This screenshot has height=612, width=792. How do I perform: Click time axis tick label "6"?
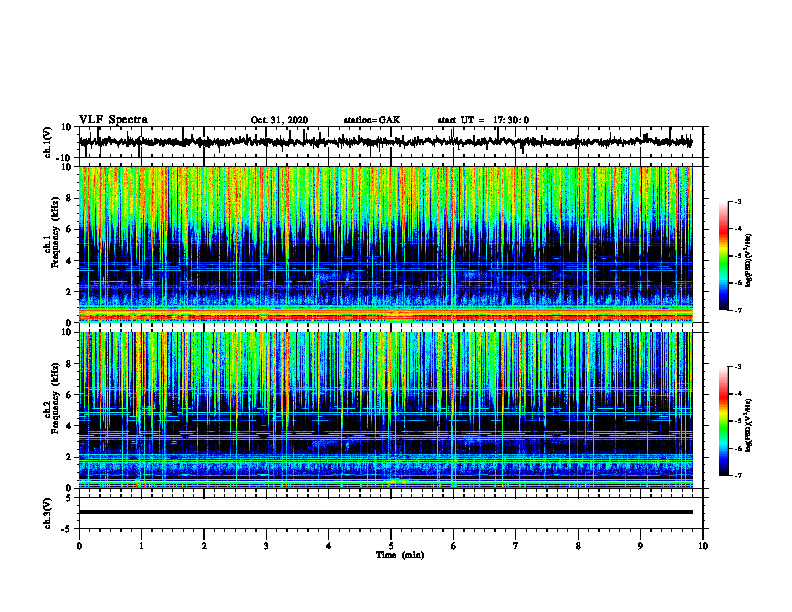(x=454, y=546)
